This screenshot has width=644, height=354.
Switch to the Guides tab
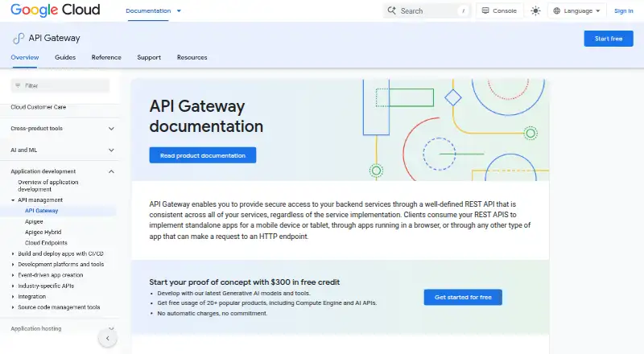pyautogui.click(x=65, y=57)
